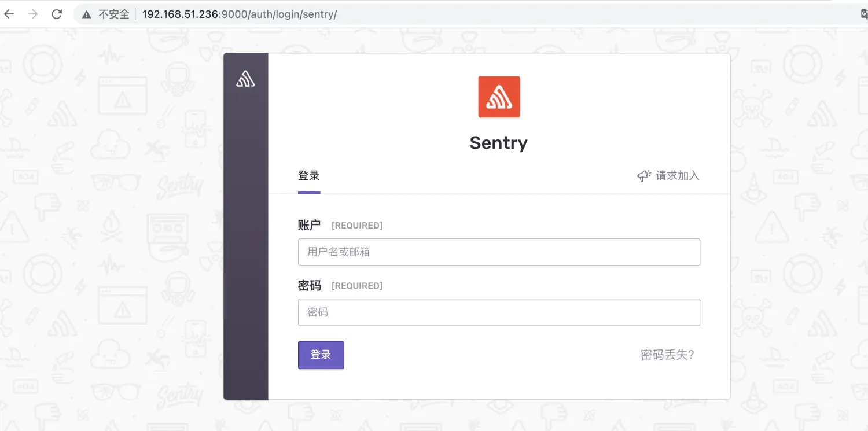Click the orange Sentry logo

499,97
